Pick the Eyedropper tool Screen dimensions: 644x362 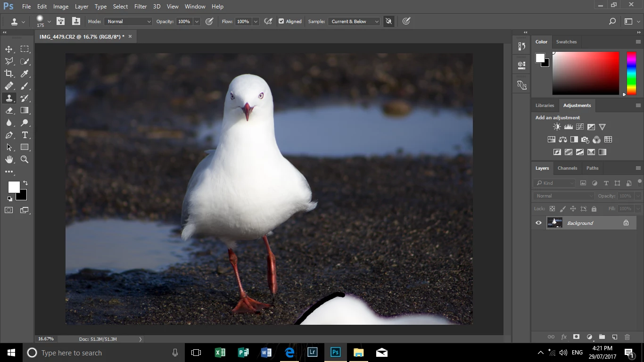25,74
